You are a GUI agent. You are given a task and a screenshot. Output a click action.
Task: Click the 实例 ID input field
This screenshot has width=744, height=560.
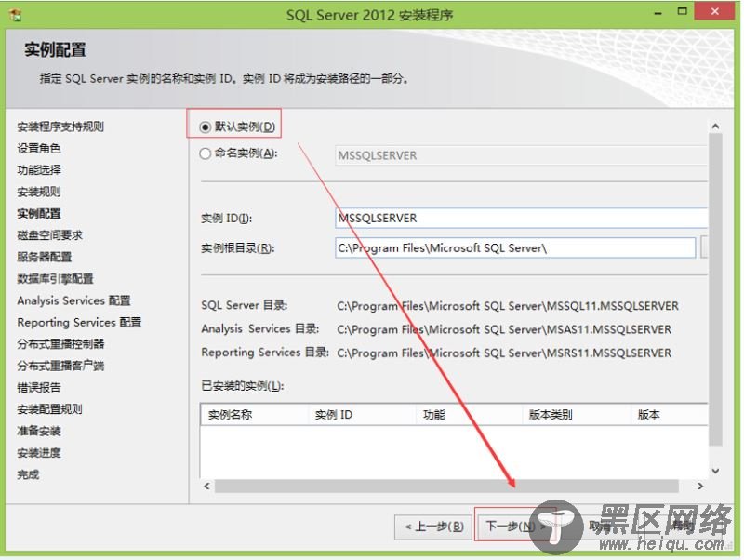click(x=521, y=219)
